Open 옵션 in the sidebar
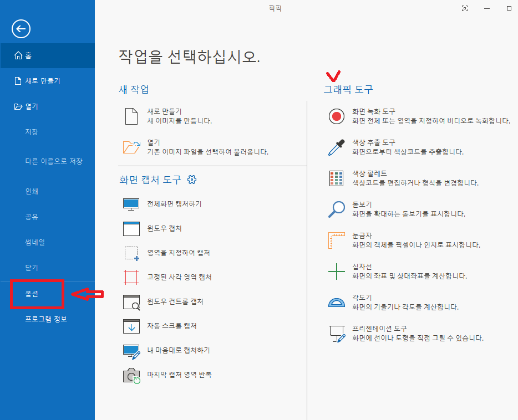The height and width of the screenshot is (420, 518). coord(32,294)
